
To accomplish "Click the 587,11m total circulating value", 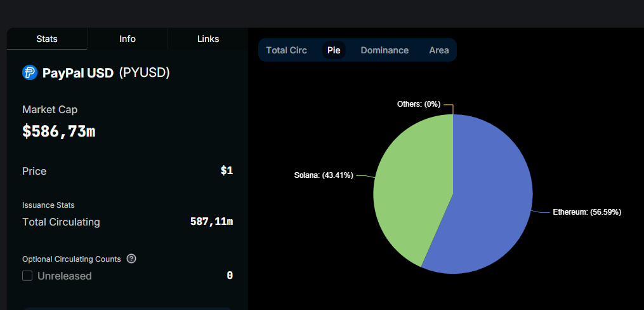I will tap(211, 222).
